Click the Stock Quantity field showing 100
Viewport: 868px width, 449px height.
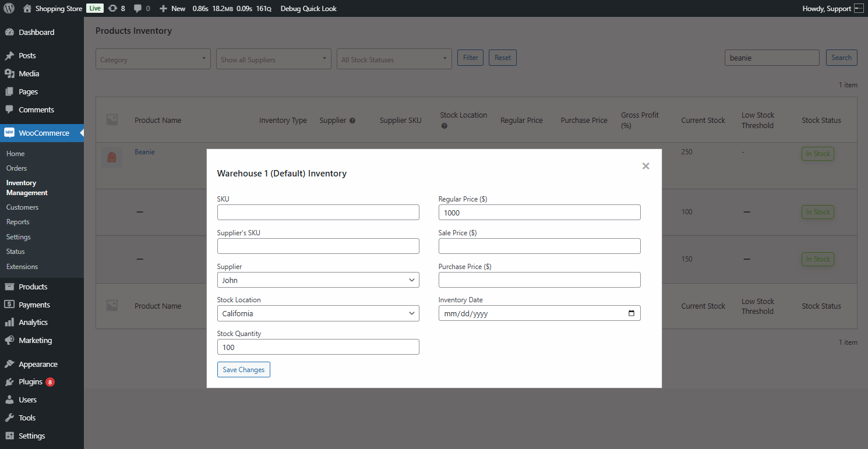318,347
